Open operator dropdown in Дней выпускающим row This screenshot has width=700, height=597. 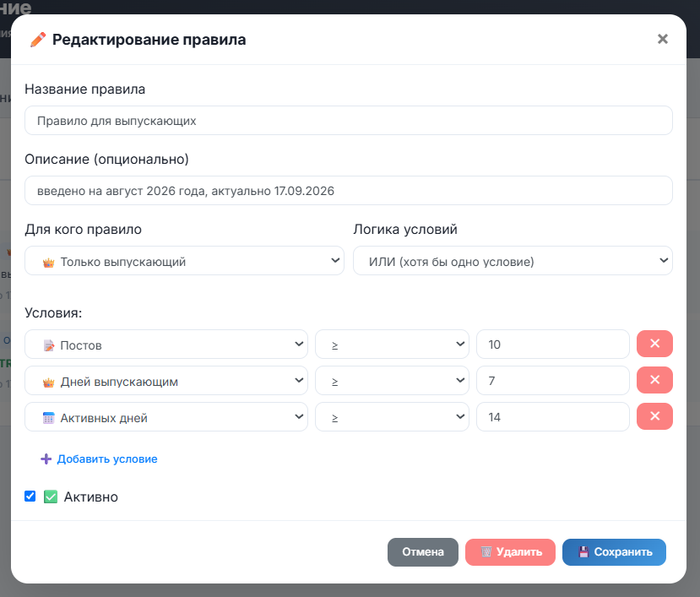[392, 381]
